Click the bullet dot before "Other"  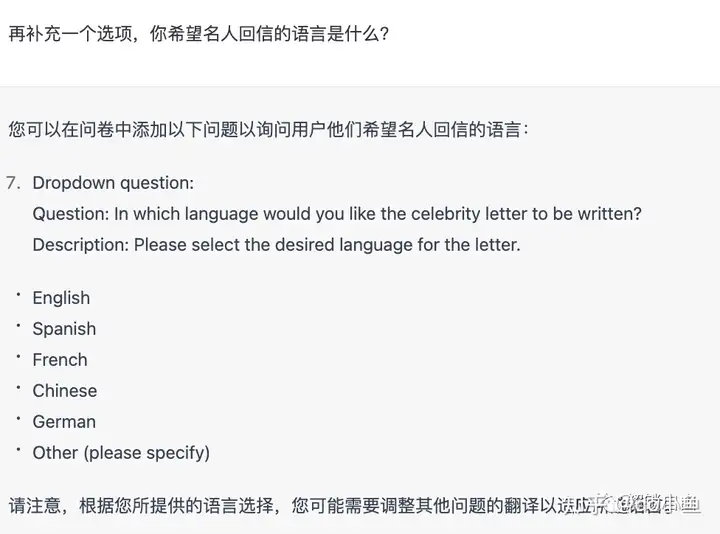click(18, 450)
